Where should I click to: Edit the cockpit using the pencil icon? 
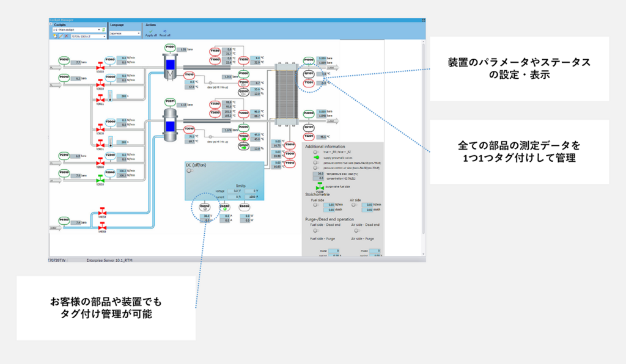click(x=61, y=36)
